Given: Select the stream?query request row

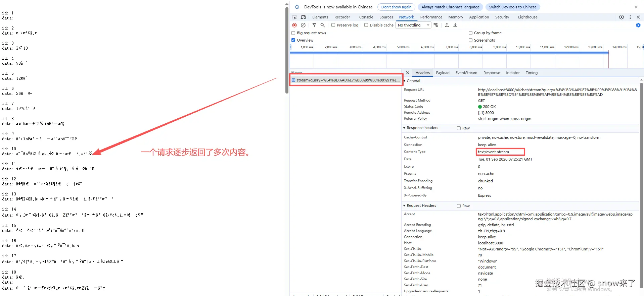Looking at the screenshot, I should click(x=346, y=80).
